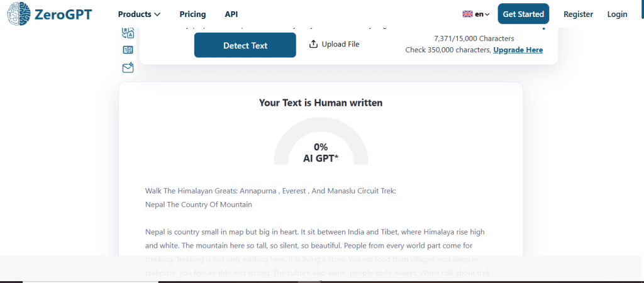Screen dimensions: 644x283
Task: Open the API menu item
Action: coord(231,14)
